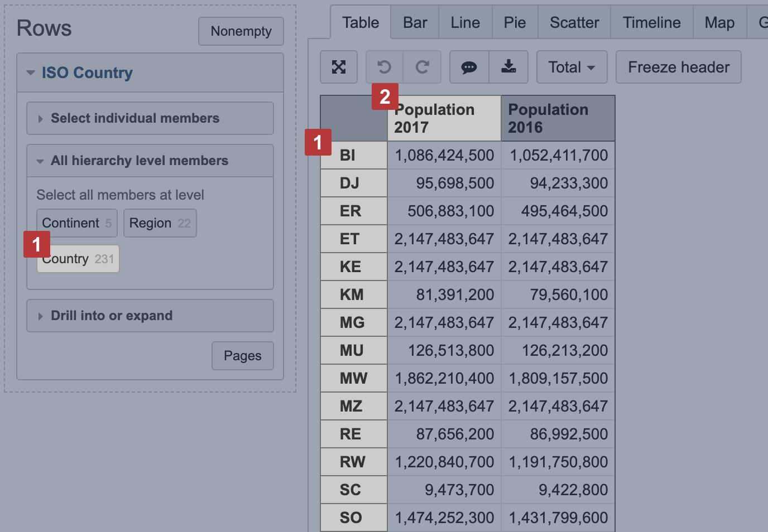Click the download export icon
This screenshot has width=768, height=532.
point(508,67)
